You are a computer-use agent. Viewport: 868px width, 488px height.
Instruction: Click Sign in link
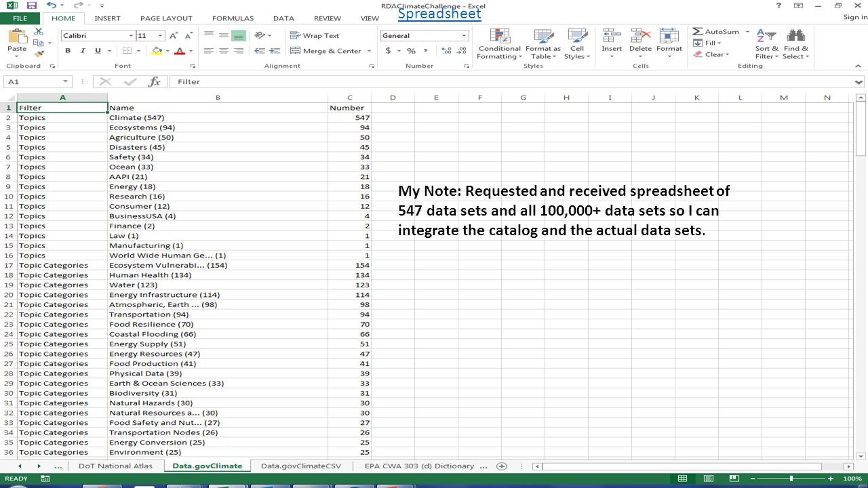pos(855,18)
